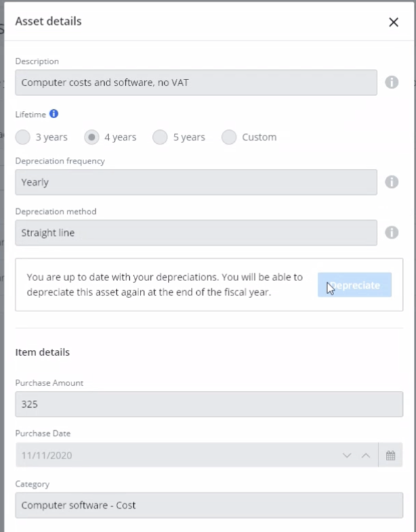Image resolution: width=416 pixels, height=532 pixels.
Task: Click the Purchase Date field 11/11/2020
Action: coord(171,455)
